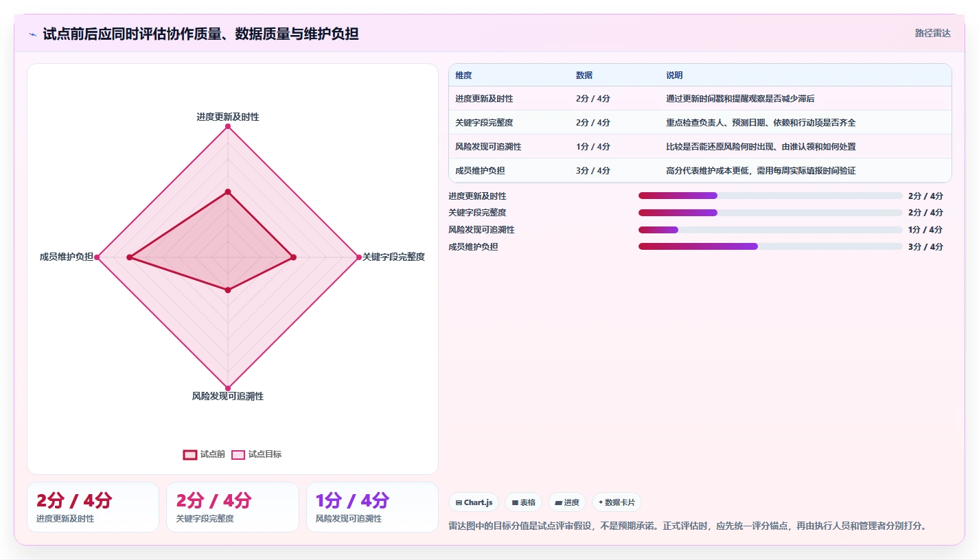Toggle the 试点前 legend item
This screenshot has height=560, width=979.
pos(204,454)
